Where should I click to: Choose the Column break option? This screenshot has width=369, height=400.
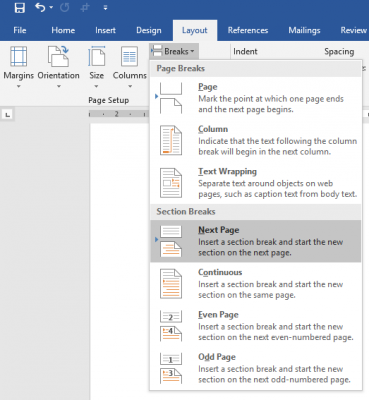coord(256,140)
